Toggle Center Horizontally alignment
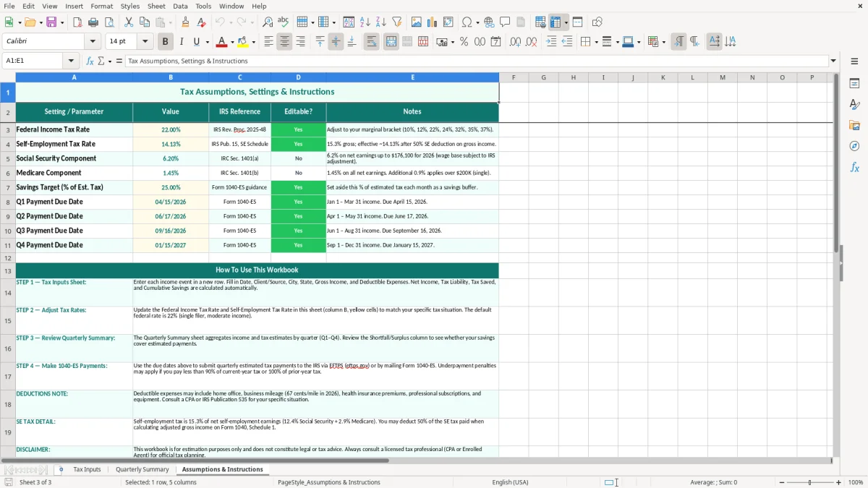 click(x=285, y=42)
